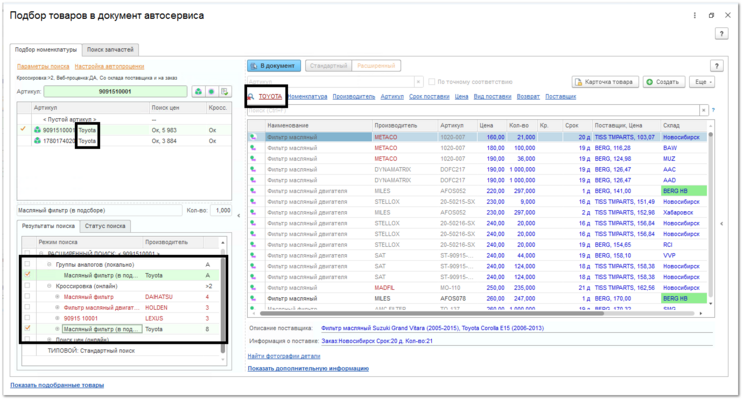The width and height of the screenshot is (743, 400).
Task: Select Подбор номенклатуры tab
Action: tap(45, 50)
